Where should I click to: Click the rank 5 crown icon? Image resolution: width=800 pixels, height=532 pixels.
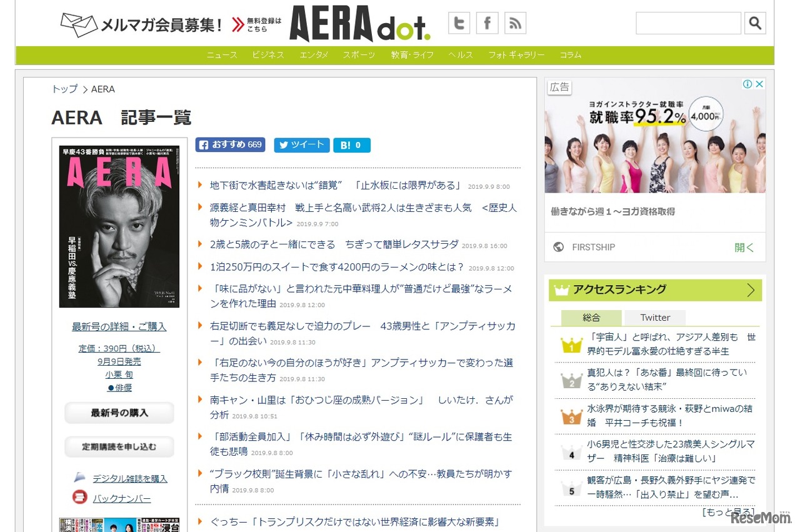coord(571,488)
